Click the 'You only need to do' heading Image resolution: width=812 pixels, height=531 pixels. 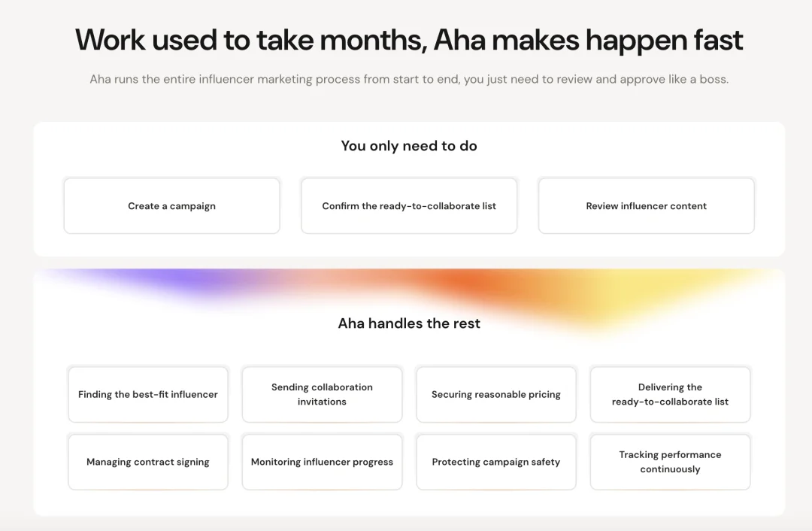(409, 146)
